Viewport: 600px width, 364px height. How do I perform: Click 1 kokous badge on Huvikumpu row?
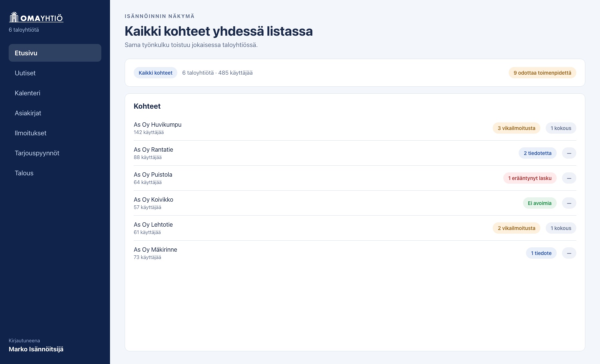(x=561, y=128)
